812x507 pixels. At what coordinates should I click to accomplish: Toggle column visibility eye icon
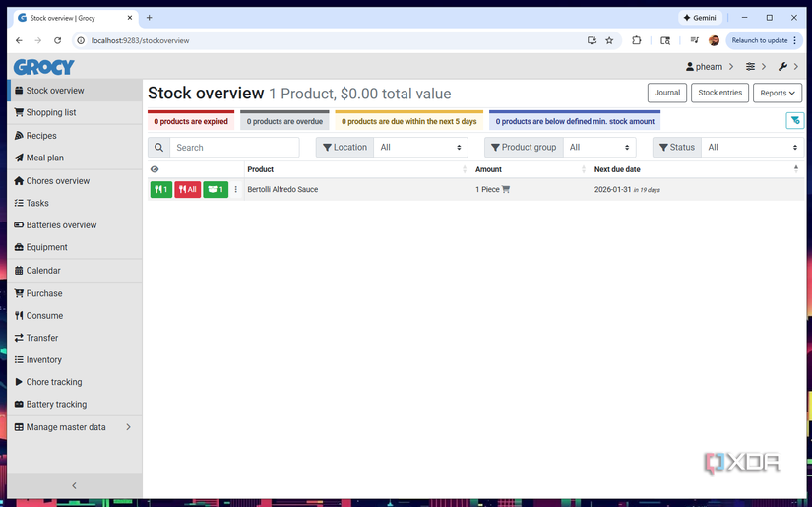click(x=155, y=169)
